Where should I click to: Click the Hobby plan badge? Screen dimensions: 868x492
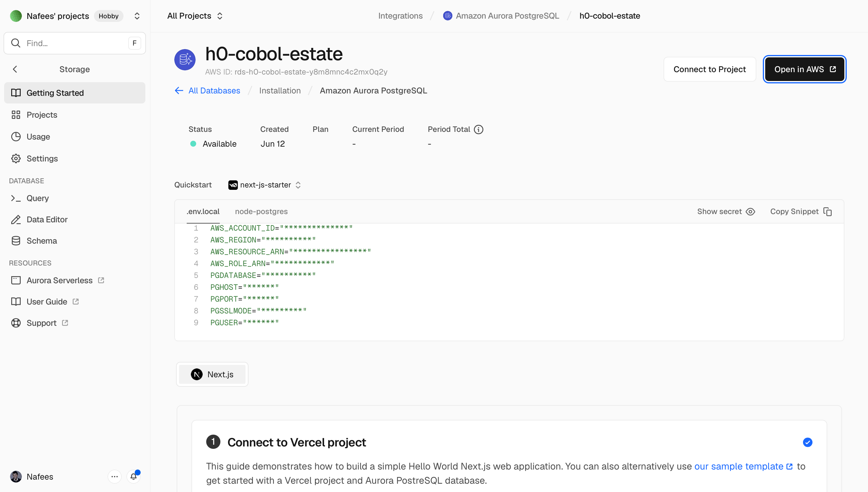tap(108, 16)
